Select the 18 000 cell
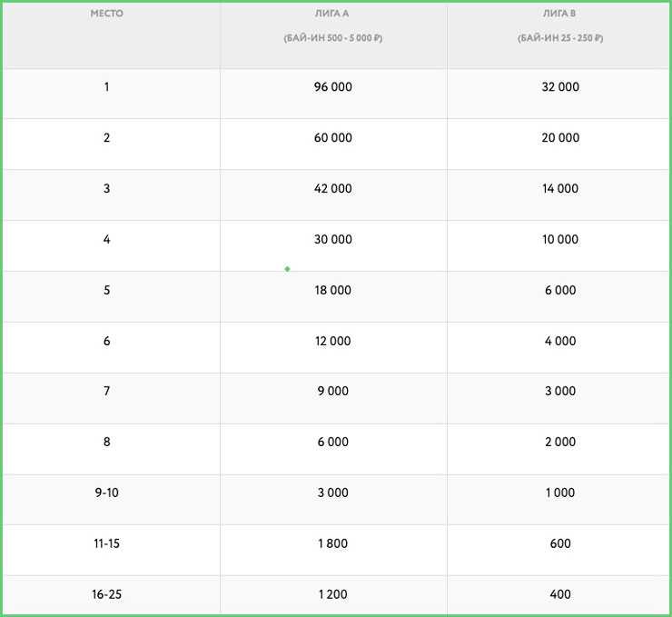672x617 pixels. [x=332, y=291]
